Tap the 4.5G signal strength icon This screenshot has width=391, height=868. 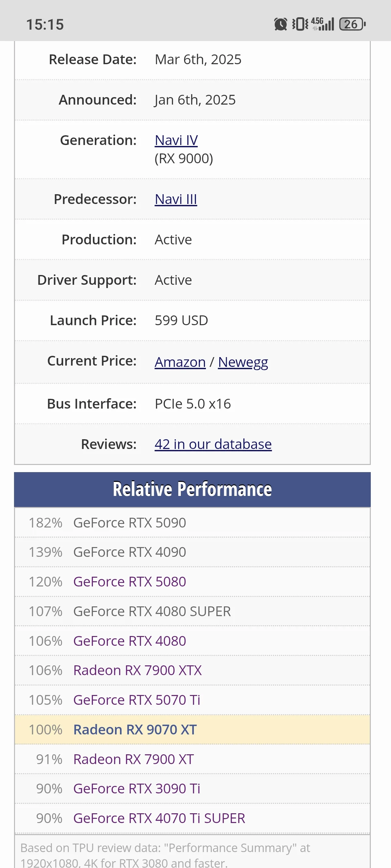(x=323, y=24)
